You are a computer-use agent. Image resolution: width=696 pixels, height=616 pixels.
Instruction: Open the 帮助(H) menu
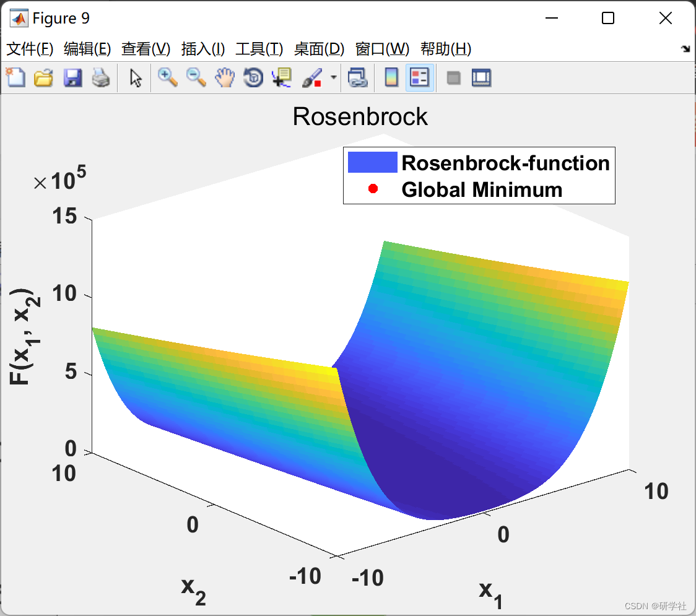pyautogui.click(x=446, y=49)
